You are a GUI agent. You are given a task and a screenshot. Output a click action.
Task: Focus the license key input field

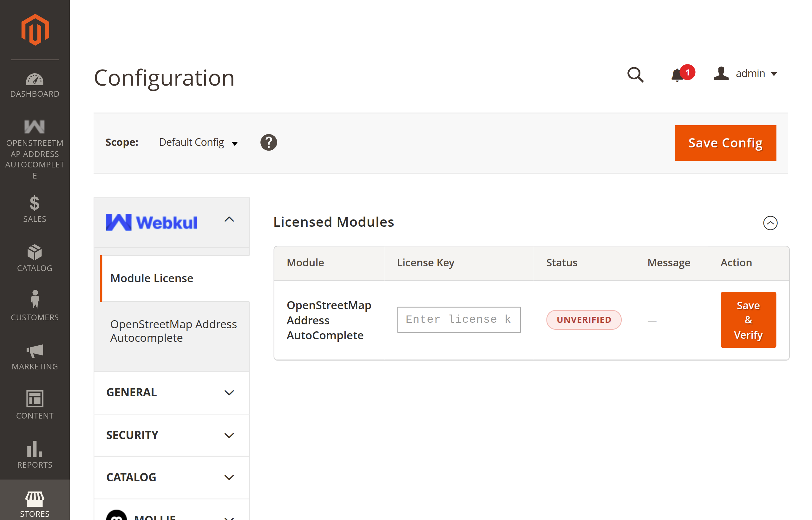pos(459,319)
